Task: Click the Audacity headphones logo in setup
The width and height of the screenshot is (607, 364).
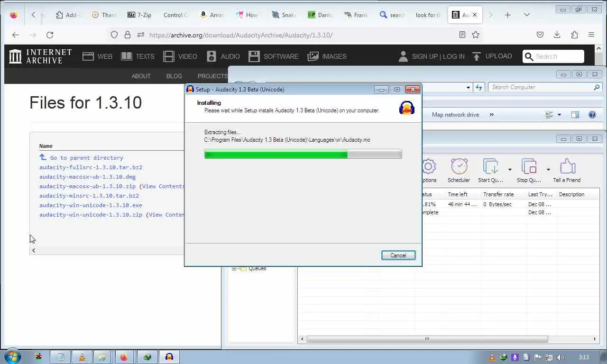Action: coord(407,108)
